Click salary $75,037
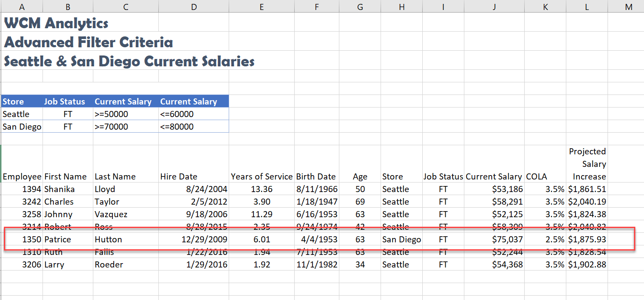The height and width of the screenshot is (300, 644). [x=494, y=239]
